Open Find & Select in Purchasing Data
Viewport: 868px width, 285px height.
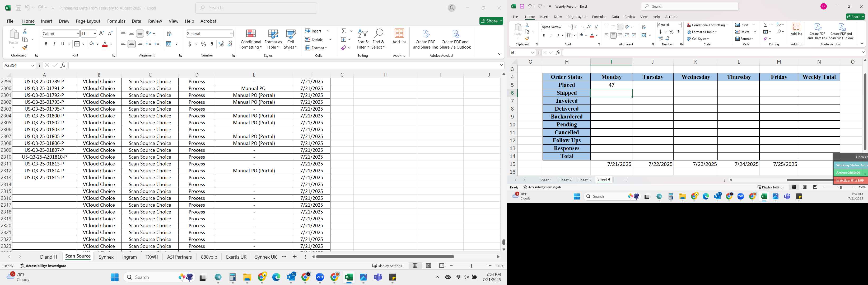tap(379, 39)
